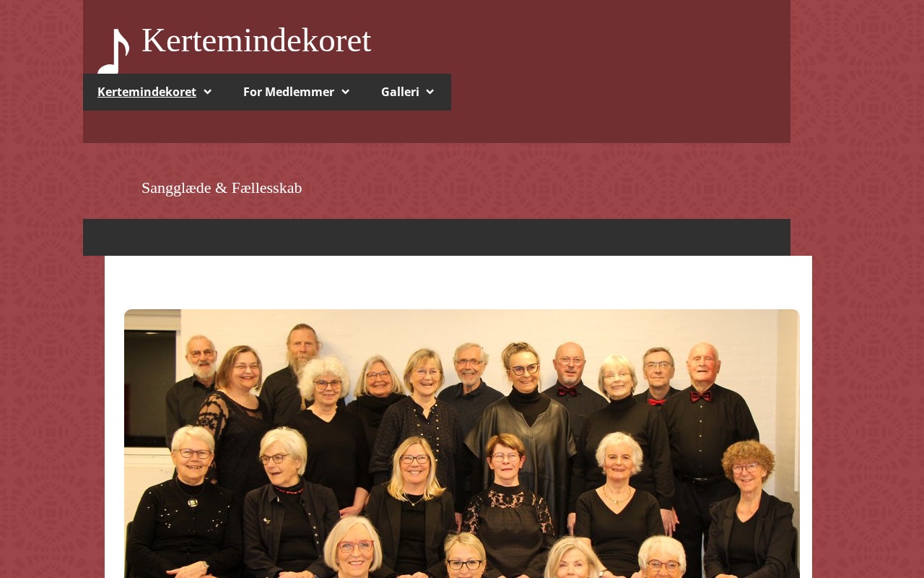Image resolution: width=924 pixels, height=578 pixels.
Task: Open the Galleri menu item
Action: [x=400, y=92]
